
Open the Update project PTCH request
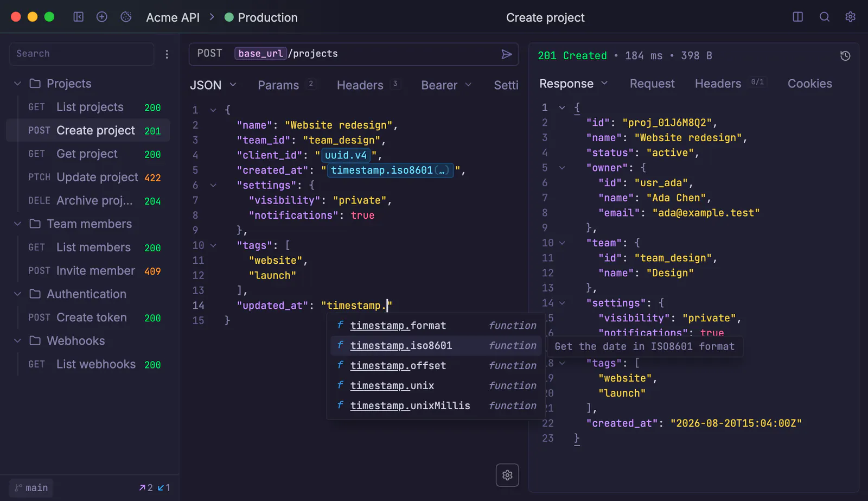click(x=94, y=177)
